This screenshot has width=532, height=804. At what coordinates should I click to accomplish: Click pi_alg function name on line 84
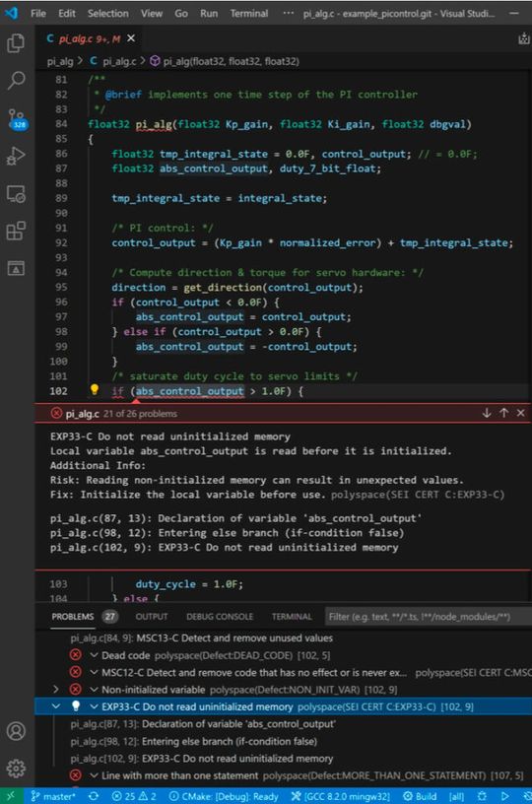pyautogui.click(x=154, y=124)
